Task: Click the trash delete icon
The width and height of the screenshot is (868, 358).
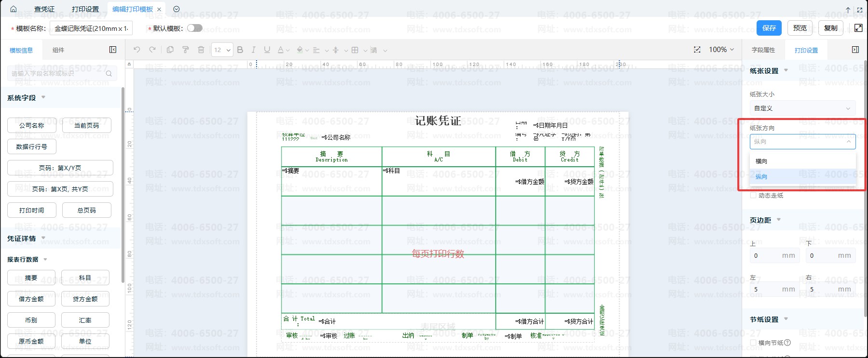Action: click(201, 50)
